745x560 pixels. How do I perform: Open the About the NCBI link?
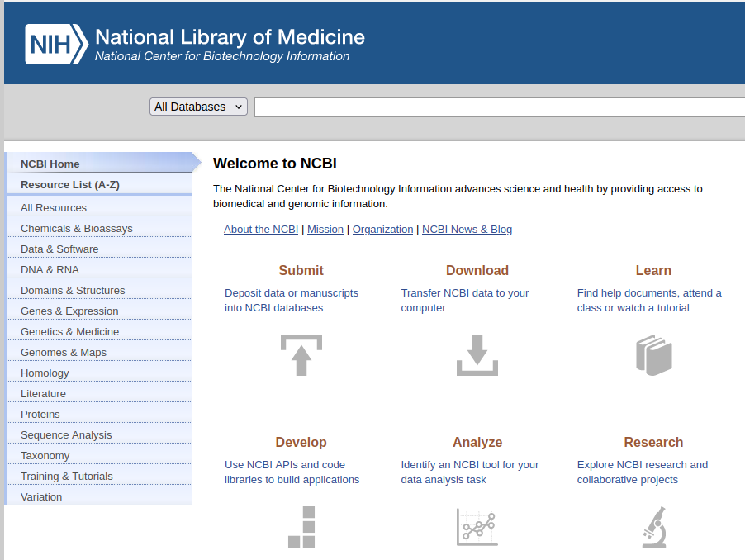coord(261,230)
